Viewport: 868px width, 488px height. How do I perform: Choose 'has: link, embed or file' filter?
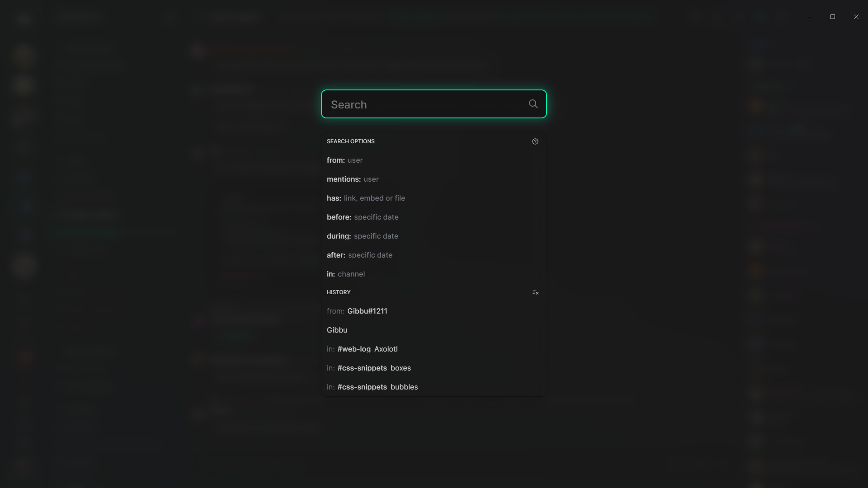click(x=366, y=198)
